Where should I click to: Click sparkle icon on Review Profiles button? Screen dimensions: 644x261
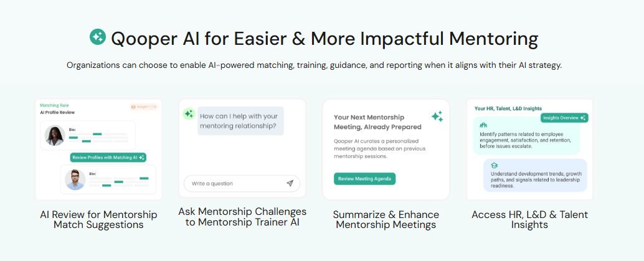[142, 158]
